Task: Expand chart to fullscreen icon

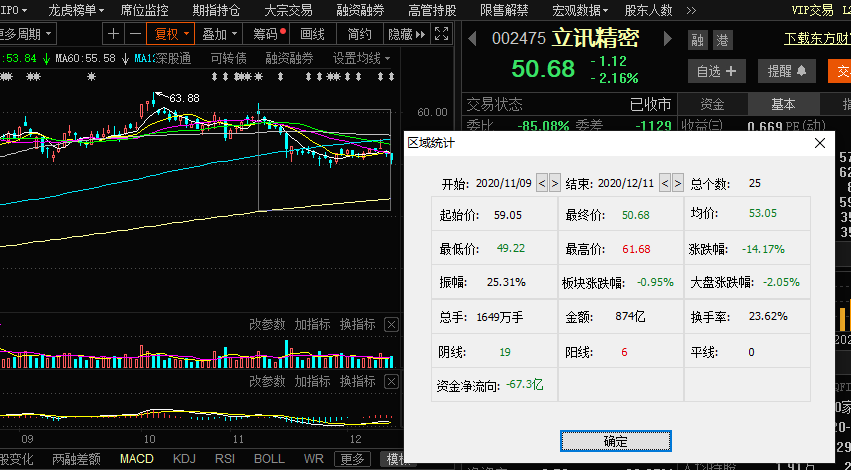Action: coord(441,34)
